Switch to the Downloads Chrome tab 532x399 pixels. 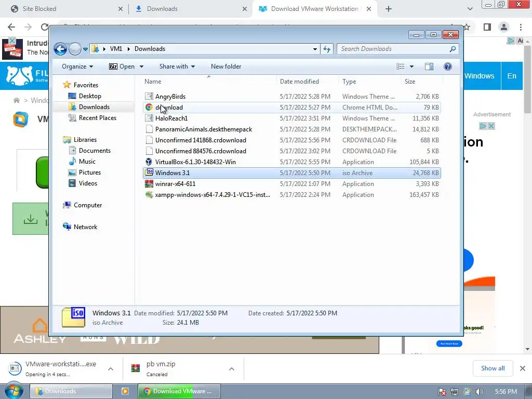point(190,9)
